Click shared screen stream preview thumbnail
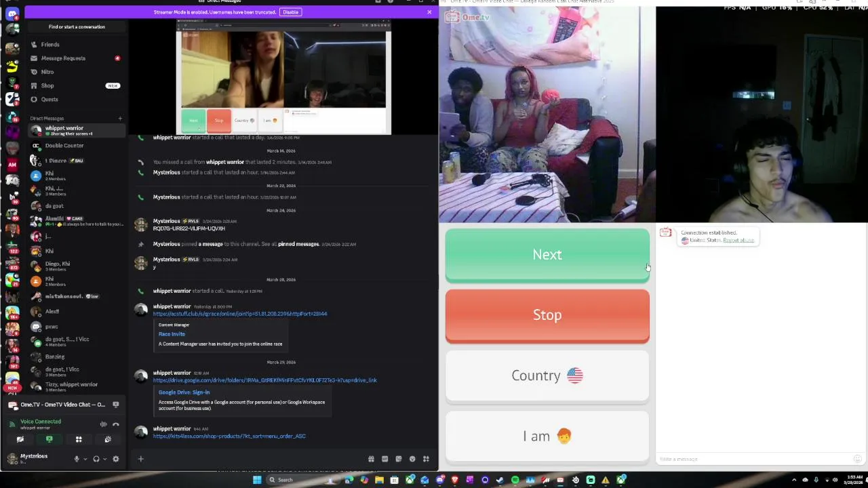 (x=283, y=77)
